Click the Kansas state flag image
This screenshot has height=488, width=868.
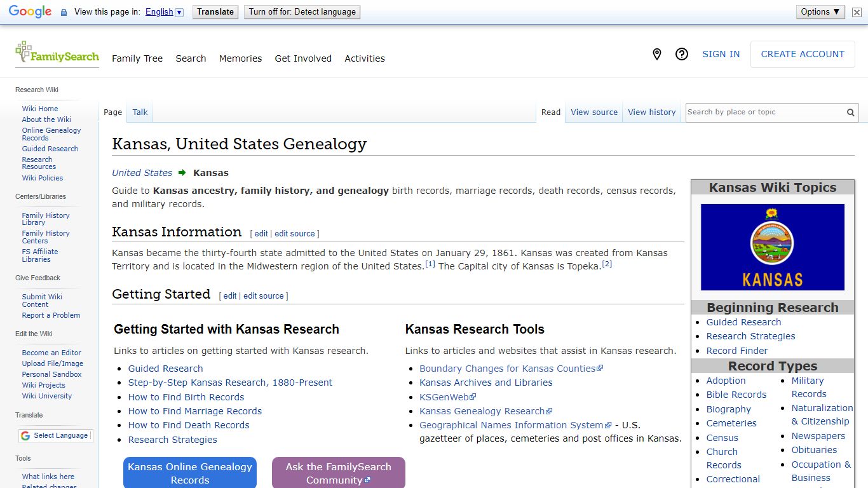pyautogui.click(x=773, y=247)
